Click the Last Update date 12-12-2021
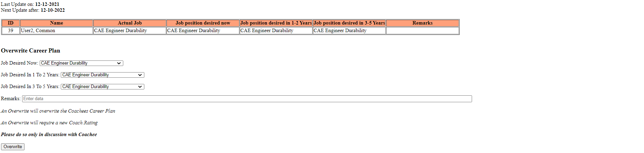Viewport: 644px width, 153px height. (47, 4)
